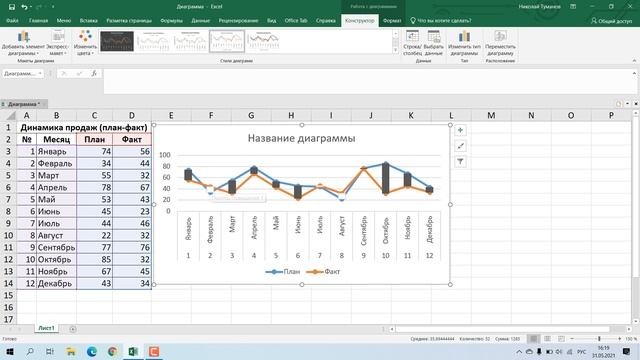This screenshot has height=360, width=640.
Task: Select the План legend entry
Action: [x=283, y=271]
